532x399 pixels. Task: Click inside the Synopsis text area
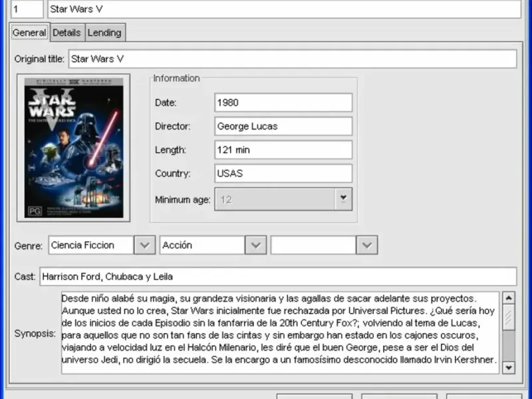click(x=280, y=332)
